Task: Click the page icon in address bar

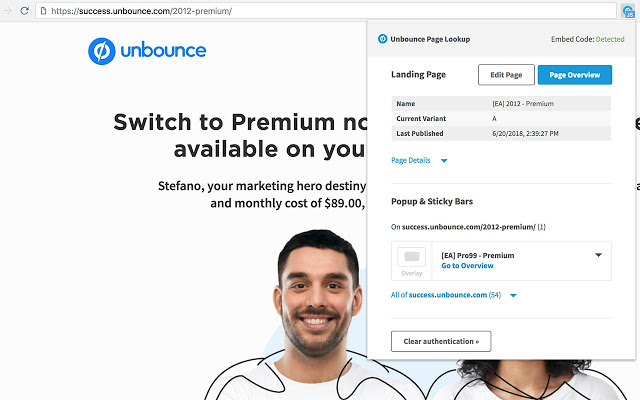Action: point(43,11)
